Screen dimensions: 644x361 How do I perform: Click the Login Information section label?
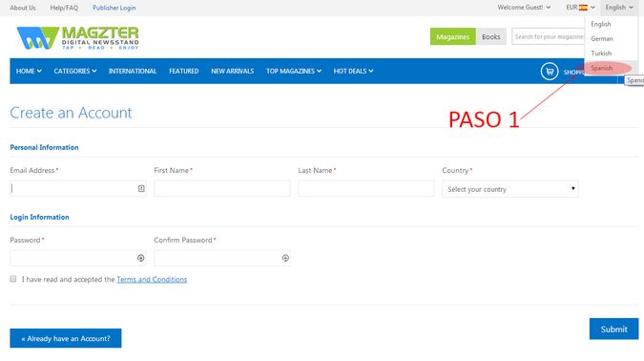(x=39, y=217)
